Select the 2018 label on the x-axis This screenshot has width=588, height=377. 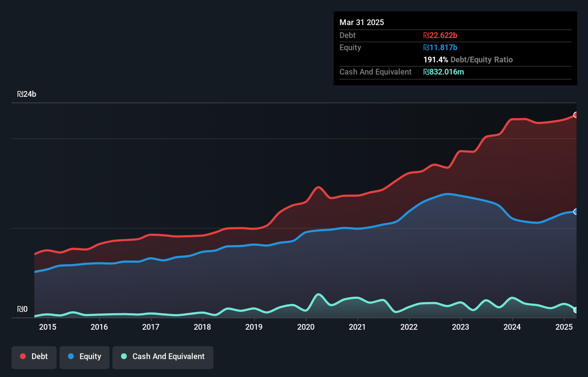coord(202,327)
